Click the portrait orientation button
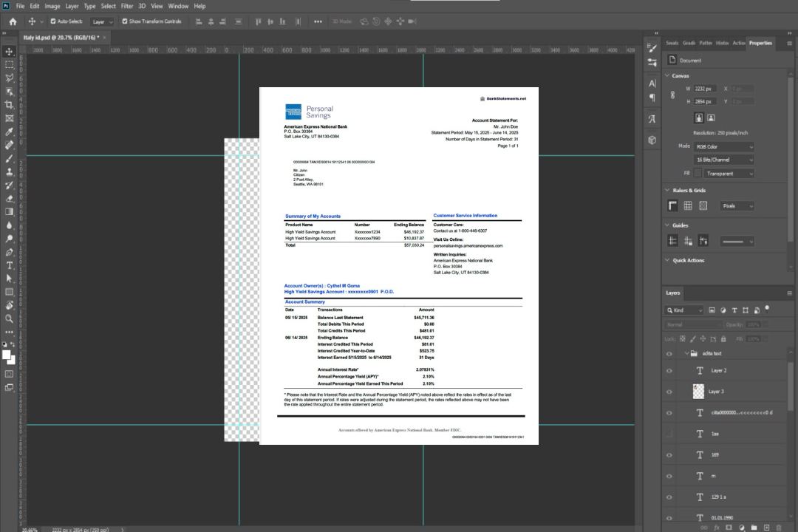This screenshot has height=532, width=798. (x=699, y=118)
